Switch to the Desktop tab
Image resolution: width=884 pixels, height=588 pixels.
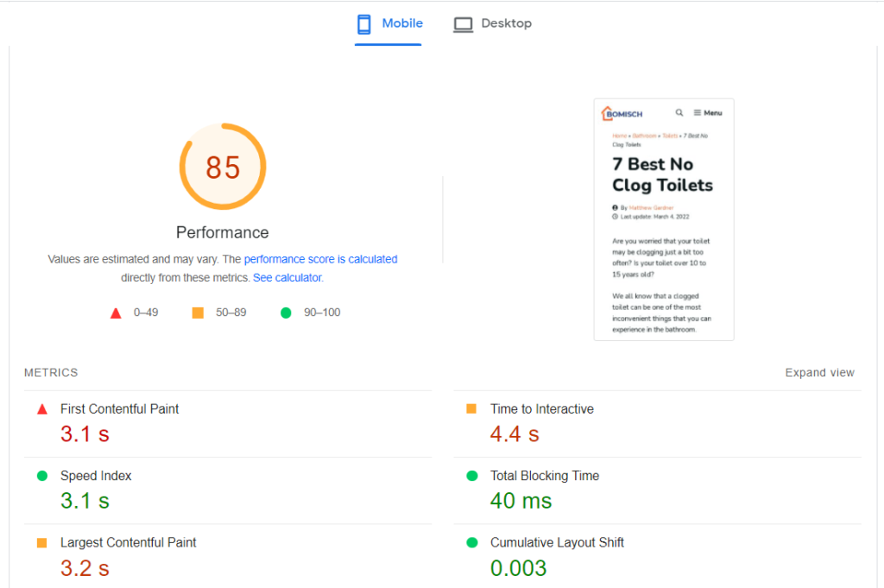pyautogui.click(x=493, y=24)
